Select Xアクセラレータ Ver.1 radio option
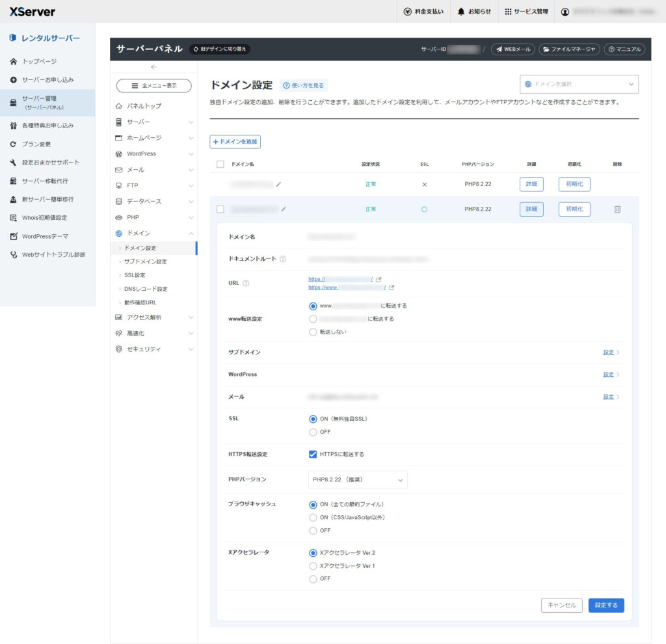 point(313,566)
